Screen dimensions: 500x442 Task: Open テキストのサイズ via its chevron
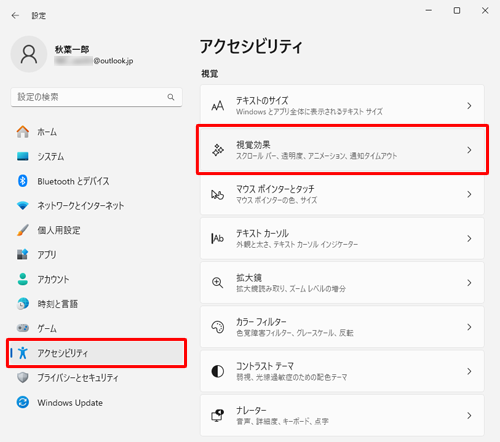point(469,106)
